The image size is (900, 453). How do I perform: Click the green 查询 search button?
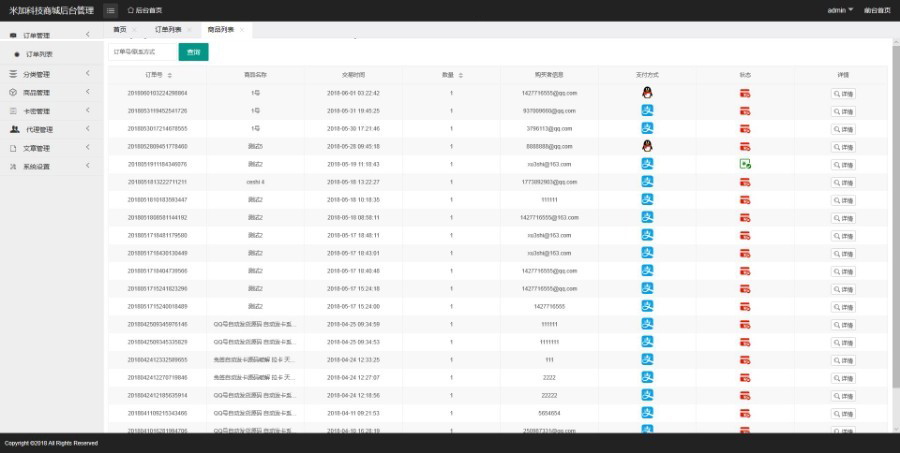point(193,52)
